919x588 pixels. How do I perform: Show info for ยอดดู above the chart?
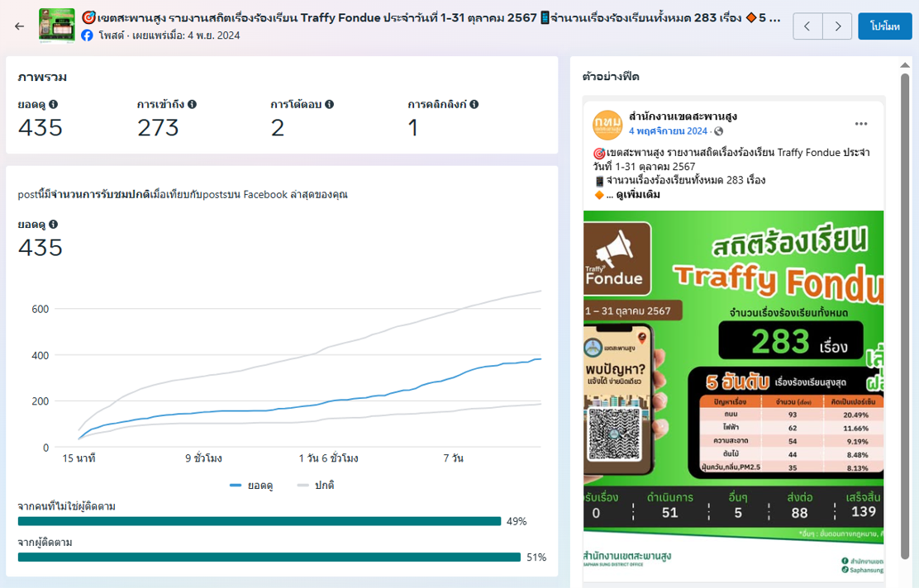point(54,225)
